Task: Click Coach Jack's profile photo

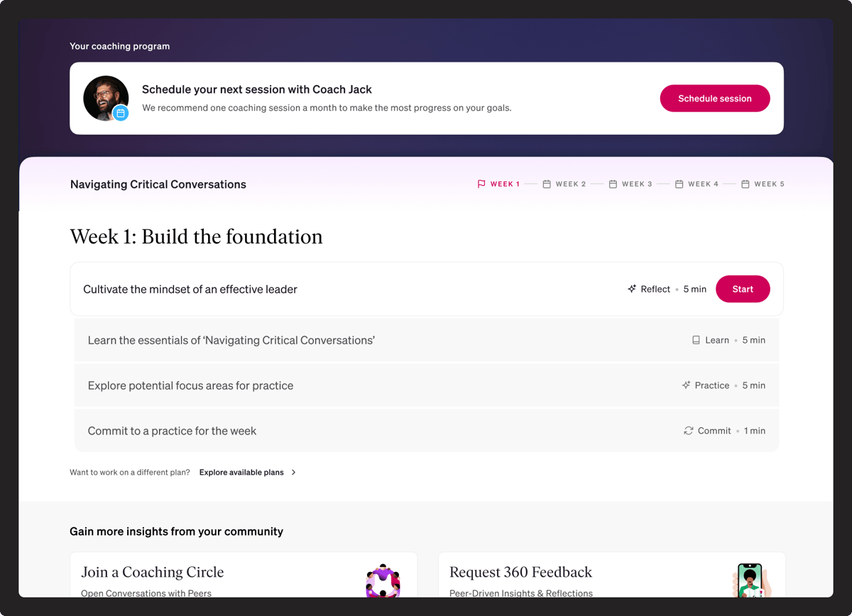Action: click(105, 97)
